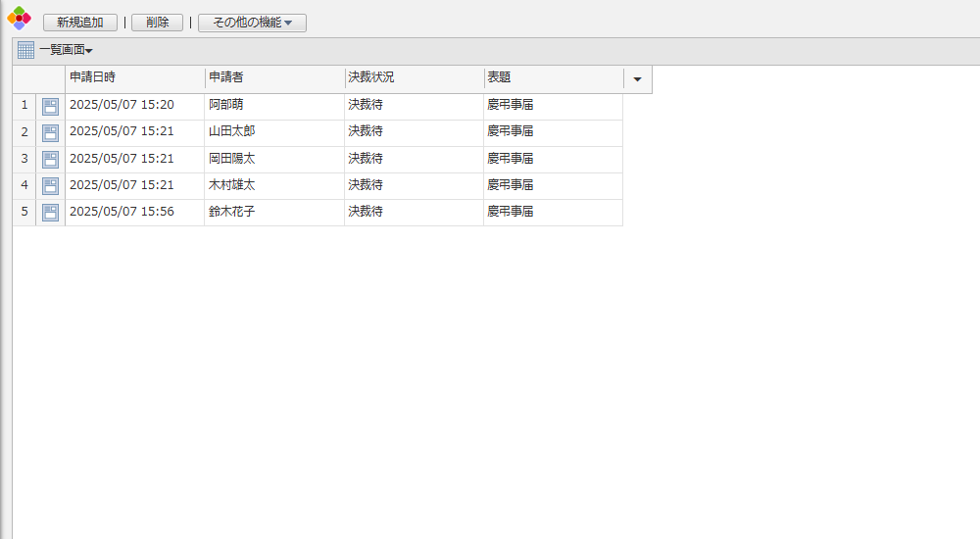
Task: Select the applicant cell 山田太郎
Action: coord(232,131)
